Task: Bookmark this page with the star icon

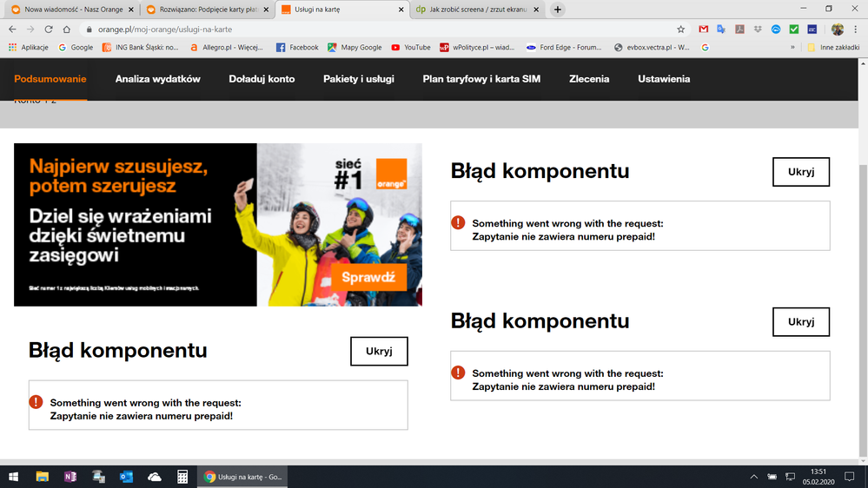Action: click(680, 30)
